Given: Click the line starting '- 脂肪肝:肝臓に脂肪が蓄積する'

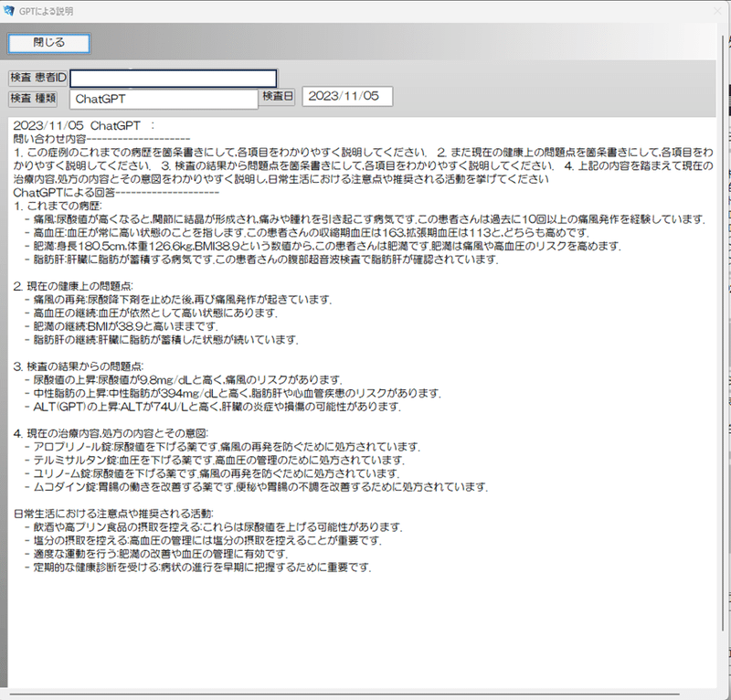Looking at the screenshot, I should (261, 260).
